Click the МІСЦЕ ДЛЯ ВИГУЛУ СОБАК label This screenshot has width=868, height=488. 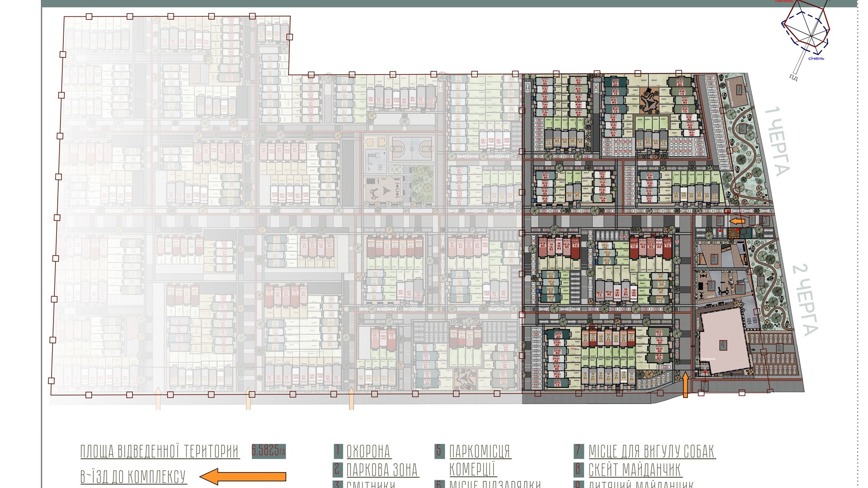pos(652,451)
